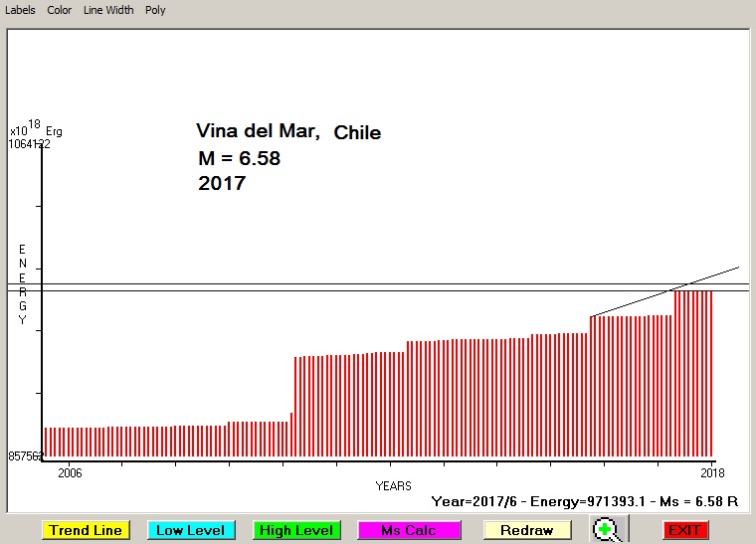Select the 'M = 6.58' chart label
This screenshot has height=544, width=756.
coord(240,158)
